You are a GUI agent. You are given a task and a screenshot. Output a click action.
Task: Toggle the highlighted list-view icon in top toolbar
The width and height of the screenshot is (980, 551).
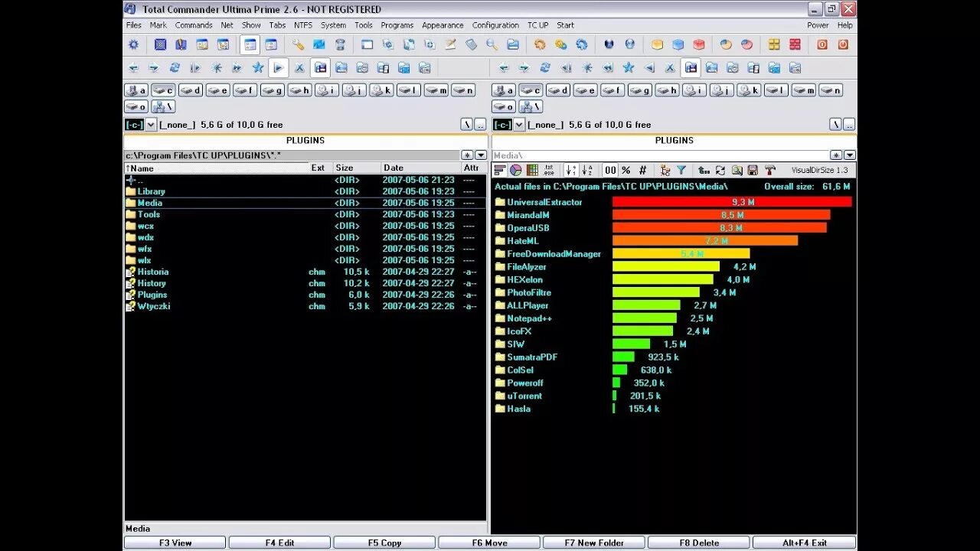coord(250,45)
